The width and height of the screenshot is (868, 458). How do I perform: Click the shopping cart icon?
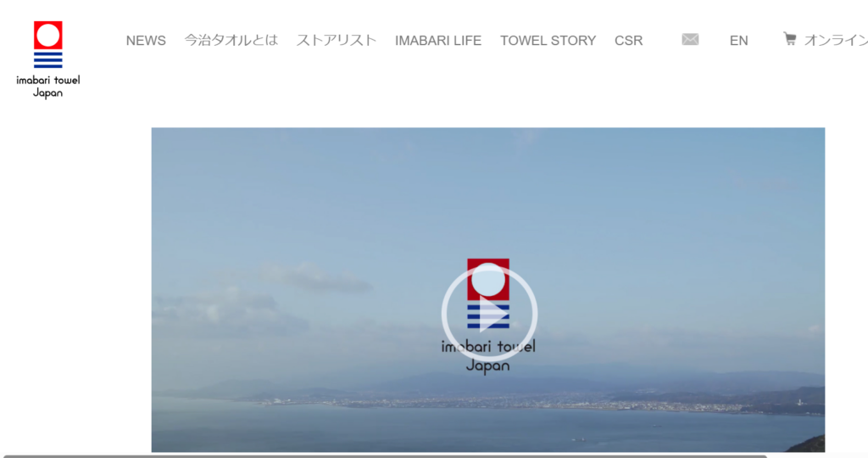789,39
